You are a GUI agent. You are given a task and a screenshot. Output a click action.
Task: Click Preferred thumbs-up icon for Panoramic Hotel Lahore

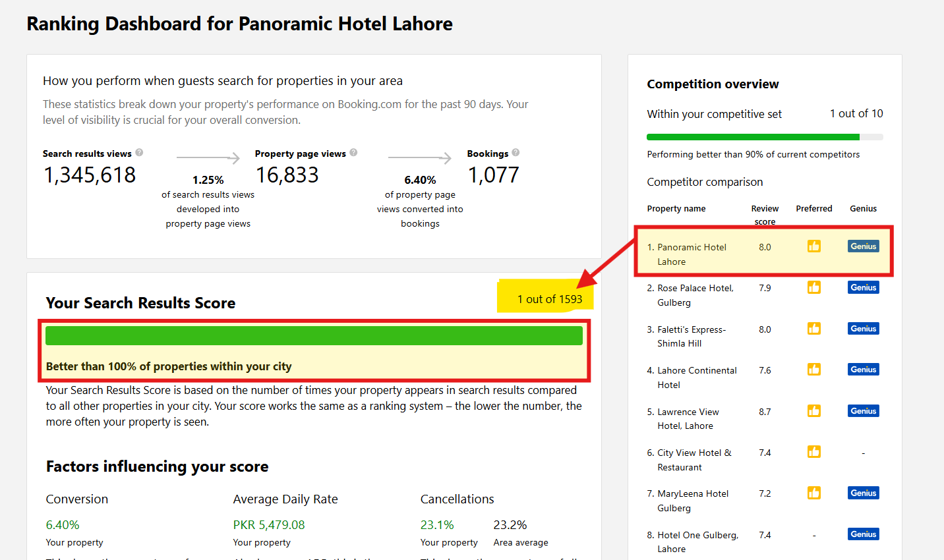pyautogui.click(x=814, y=246)
